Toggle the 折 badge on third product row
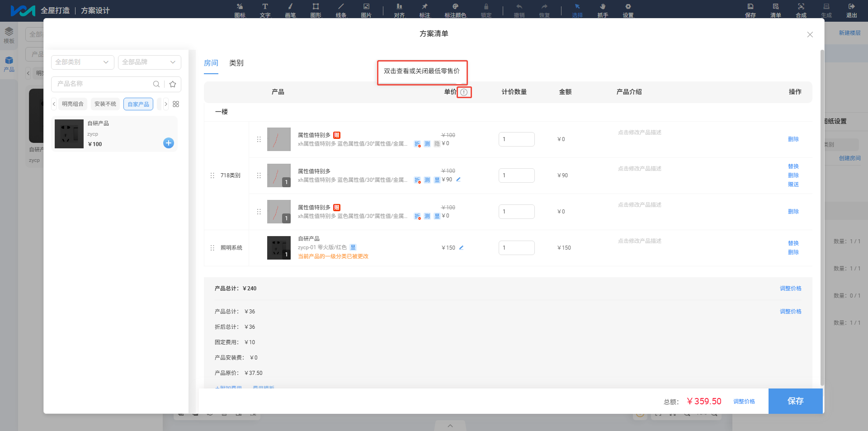Screen dimensions: 868x431 (417, 216)
